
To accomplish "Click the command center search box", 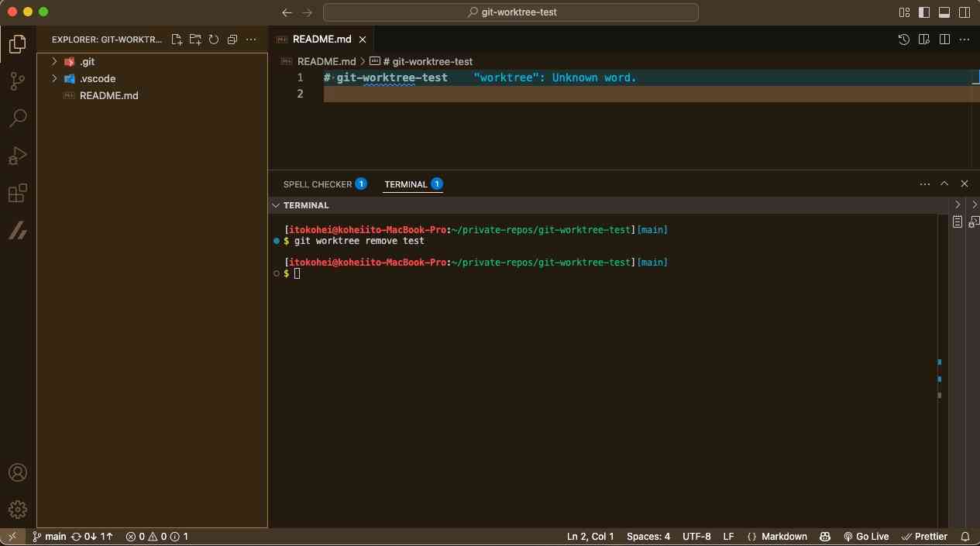I will coord(511,12).
